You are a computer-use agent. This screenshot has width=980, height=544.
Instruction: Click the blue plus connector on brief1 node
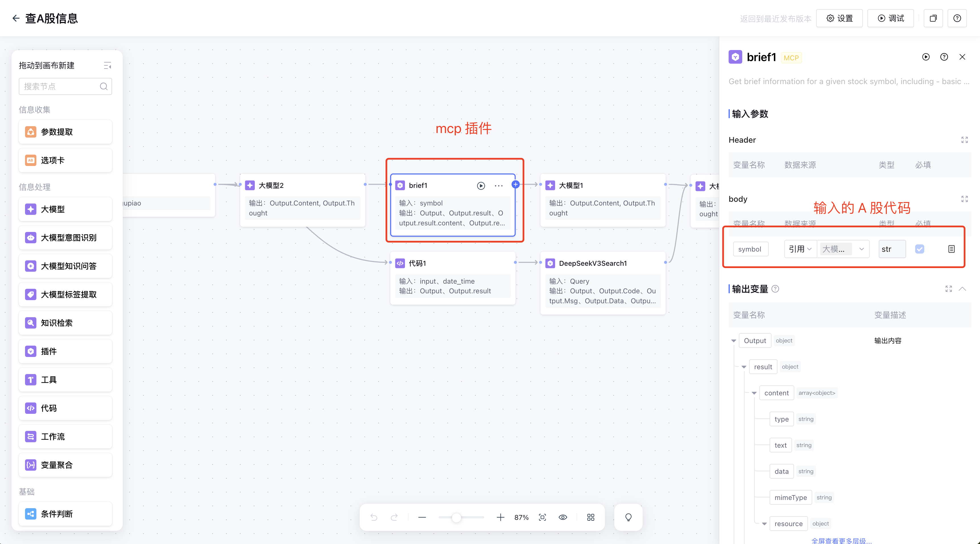516,184
